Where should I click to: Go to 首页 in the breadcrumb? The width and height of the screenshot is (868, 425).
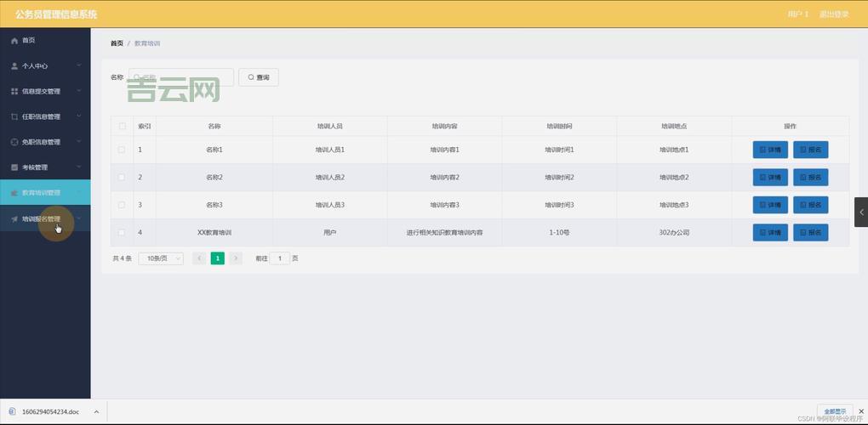[117, 43]
